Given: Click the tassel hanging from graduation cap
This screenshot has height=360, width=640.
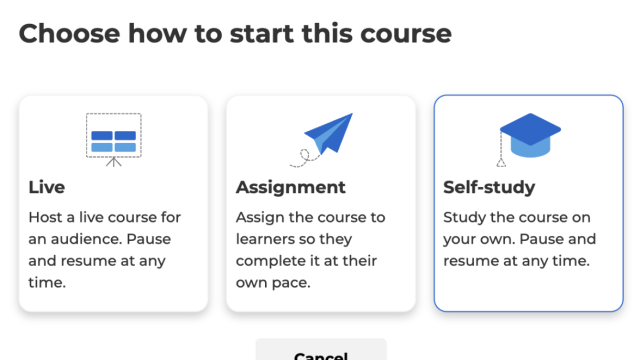Looking at the screenshot, I should pyautogui.click(x=501, y=149).
